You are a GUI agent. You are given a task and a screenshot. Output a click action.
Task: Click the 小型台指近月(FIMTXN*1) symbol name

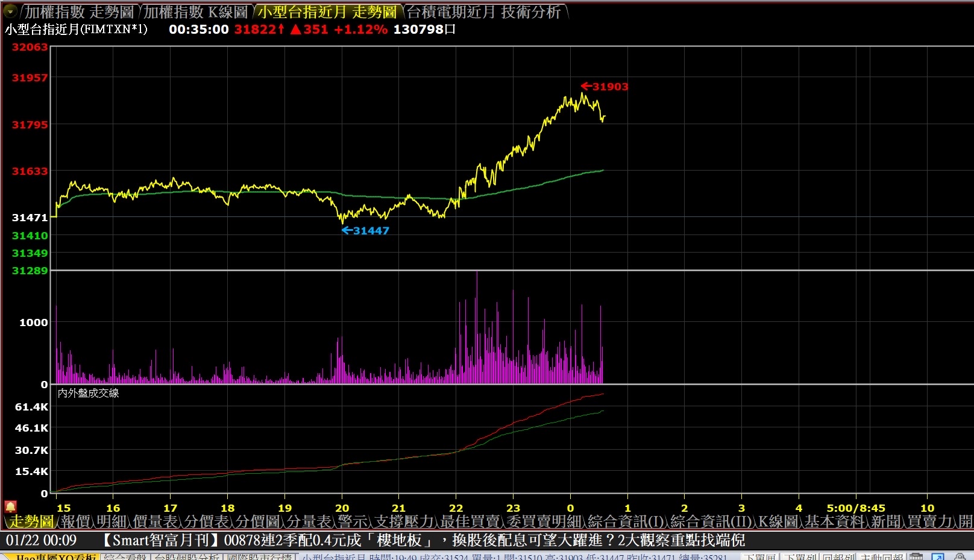coord(76,29)
